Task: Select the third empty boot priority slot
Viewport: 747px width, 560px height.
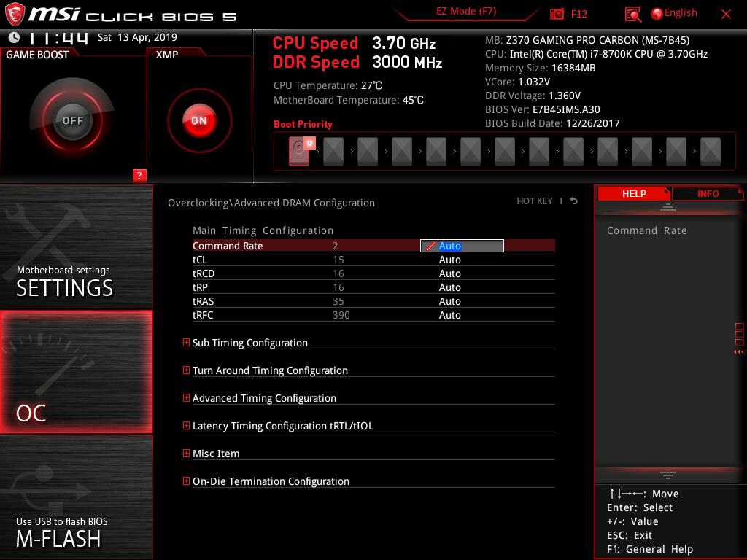Action: 402,152
